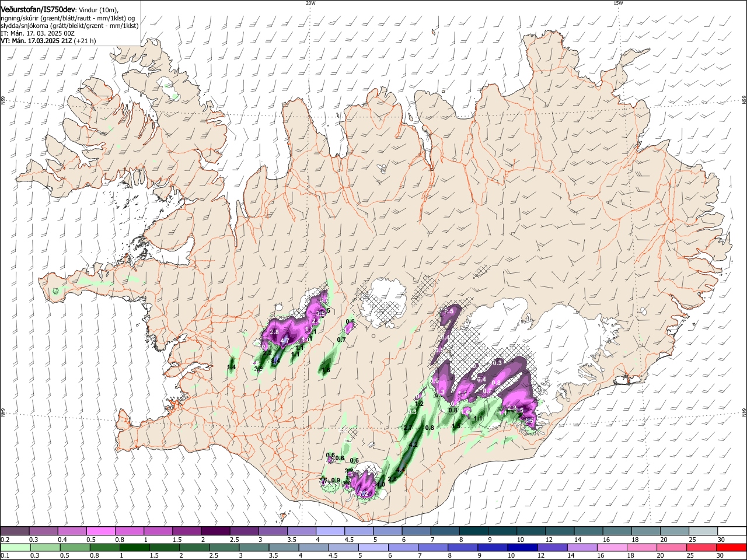Screen dimensions: 747x560
Task: Click the 3.9 precipitation value on the map
Action: pyautogui.click(x=320, y=313)
